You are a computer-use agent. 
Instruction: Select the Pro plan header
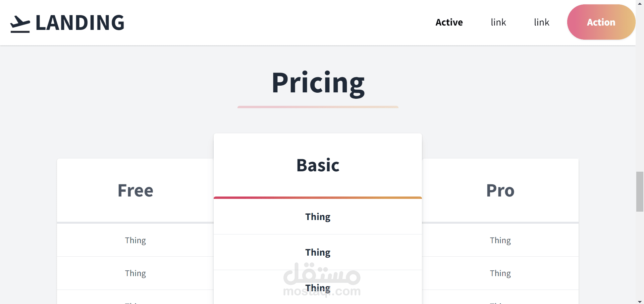coord(500,190)
